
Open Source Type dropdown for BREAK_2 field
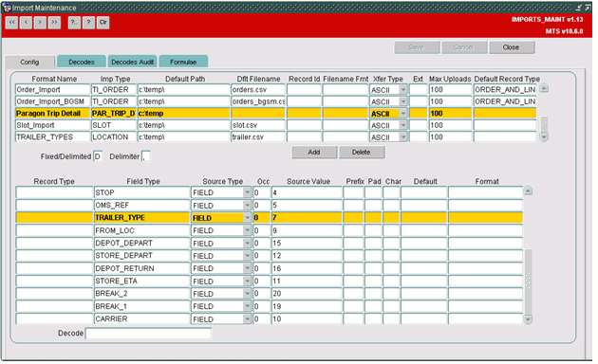click(x=247, y=294)
